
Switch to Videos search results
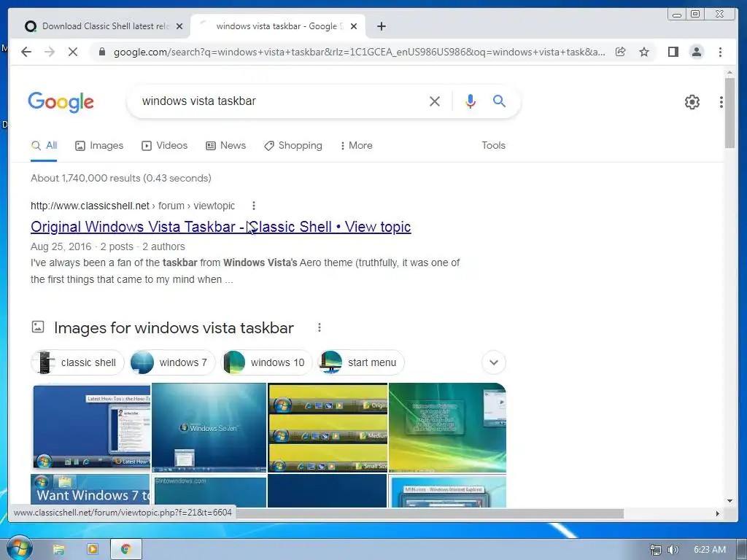tap(164, 146)
